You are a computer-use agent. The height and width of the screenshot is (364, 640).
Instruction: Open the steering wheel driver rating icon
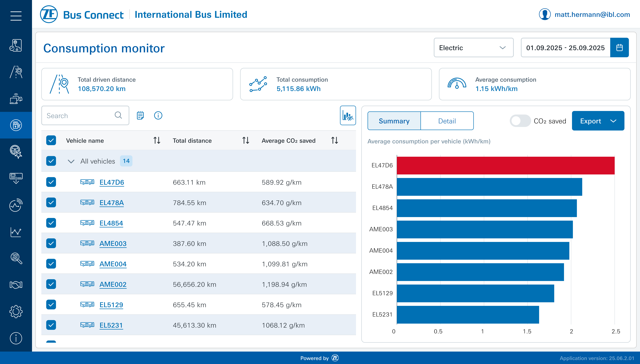coord(16,152)
